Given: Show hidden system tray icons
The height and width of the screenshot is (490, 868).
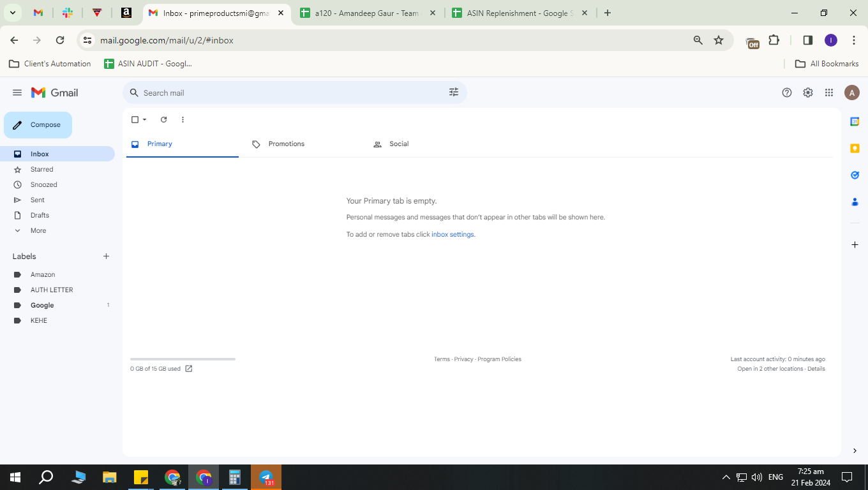Looking at the screenshot, I should click(726, 477).
